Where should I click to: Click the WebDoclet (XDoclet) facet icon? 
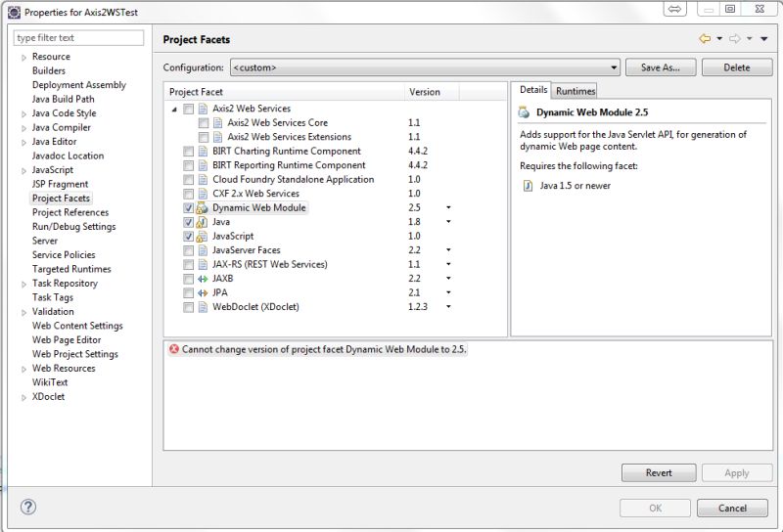click(203, 307)
